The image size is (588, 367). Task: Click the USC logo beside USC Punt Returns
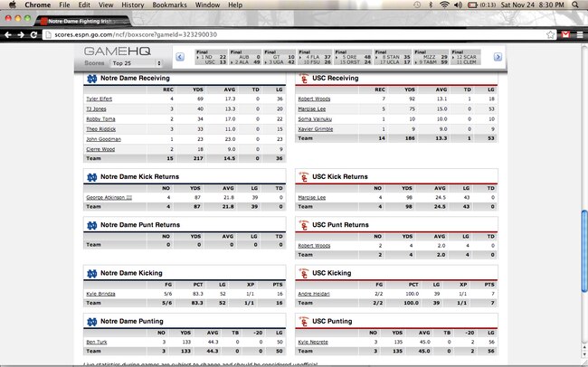click(x=304, y=225)
